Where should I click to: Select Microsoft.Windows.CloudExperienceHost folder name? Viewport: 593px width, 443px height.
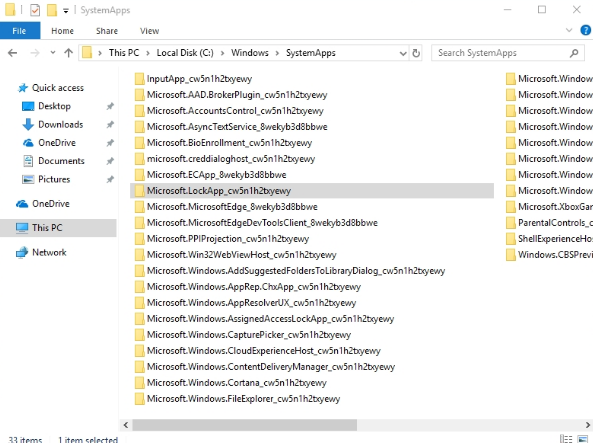pyautogui.click(x=264, y=351)
